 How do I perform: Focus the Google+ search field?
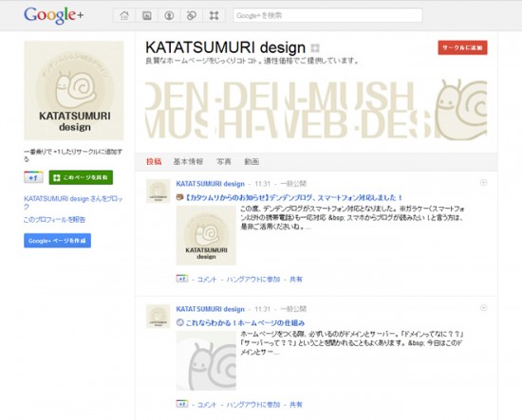(x=327, y=15)
